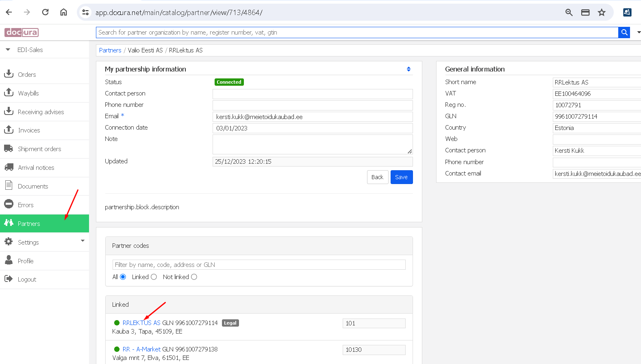
Task: Go back with the browser back arrow
Action: point(9,12)
